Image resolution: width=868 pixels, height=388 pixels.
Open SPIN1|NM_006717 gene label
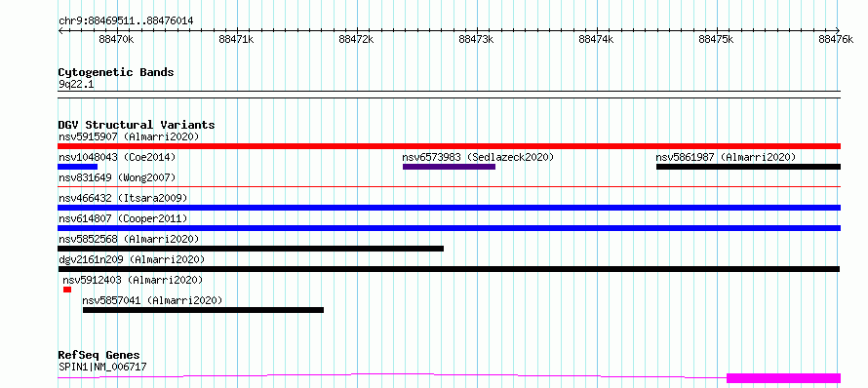point(102,367)
